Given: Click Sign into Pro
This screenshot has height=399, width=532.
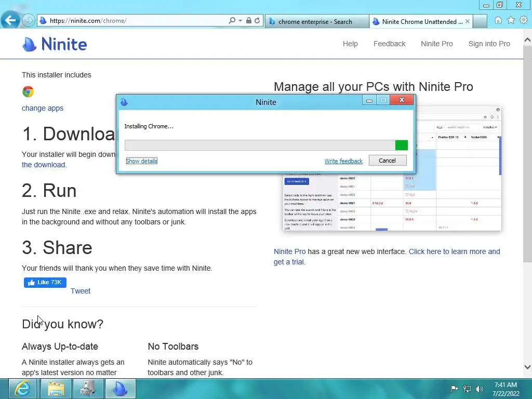Looking at the screenshot, I should coord(489,44).
